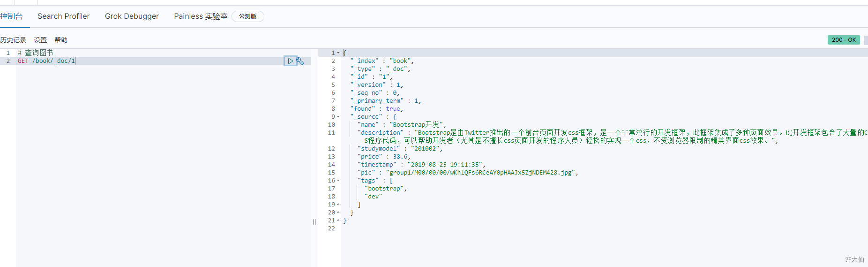Screen dimensions: 868x267
Task: Switch to the 控制台 tab
Action: (12, 16)
